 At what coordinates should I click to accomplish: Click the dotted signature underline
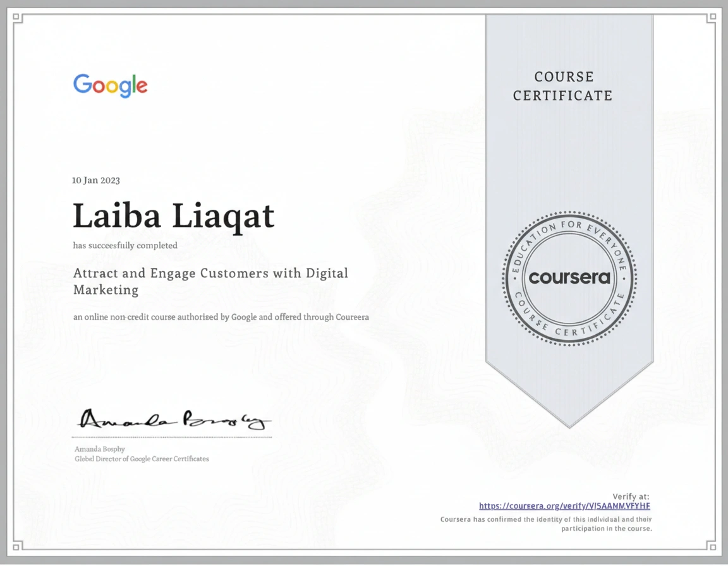[171, 437]
